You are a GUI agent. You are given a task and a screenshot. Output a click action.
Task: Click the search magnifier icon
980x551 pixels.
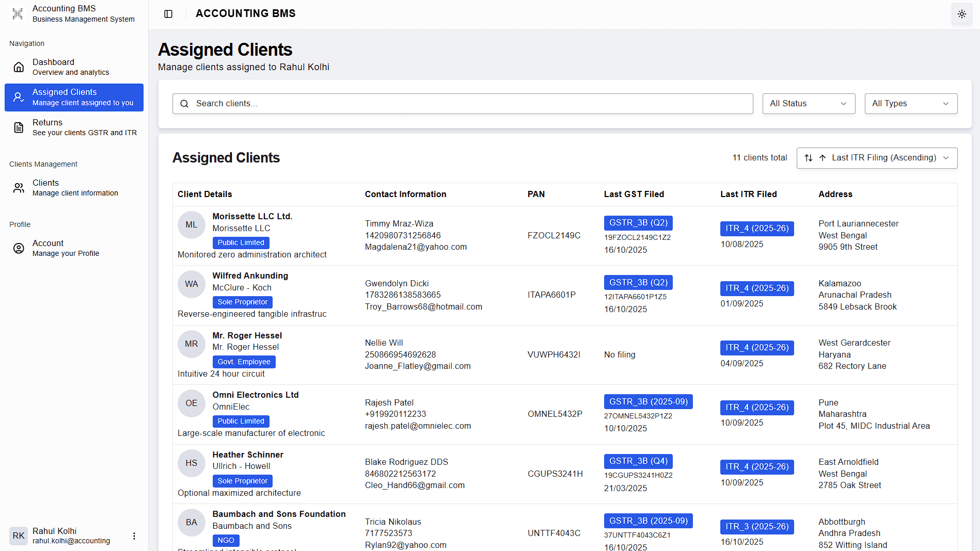(184, 104)
